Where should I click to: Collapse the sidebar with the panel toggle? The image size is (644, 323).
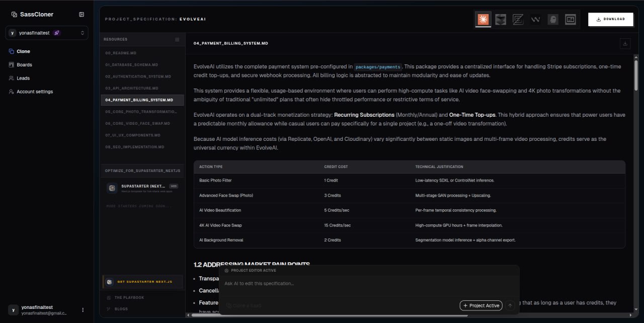point(82,14)
